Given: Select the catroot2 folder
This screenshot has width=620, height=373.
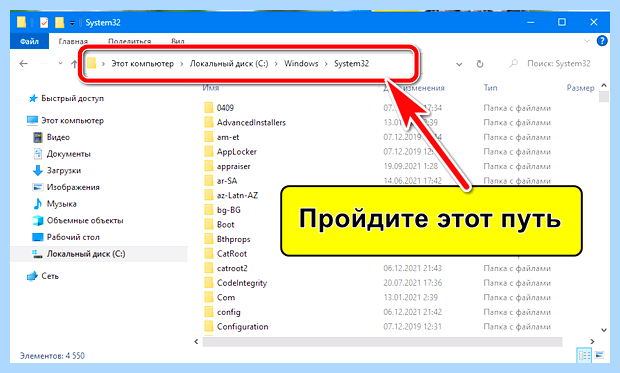Looking at the screenshot, I should tap(232, 268).
